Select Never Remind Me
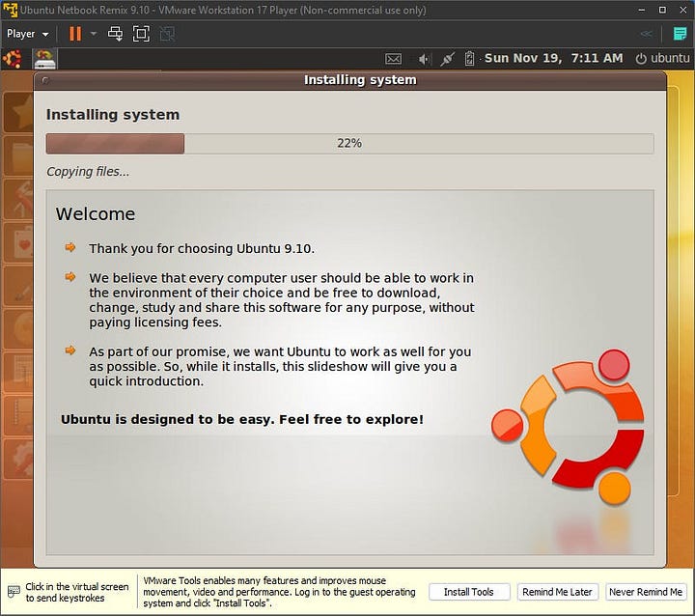Image resolution: width=695 pixels, height=616 pixels. point(646,592)
